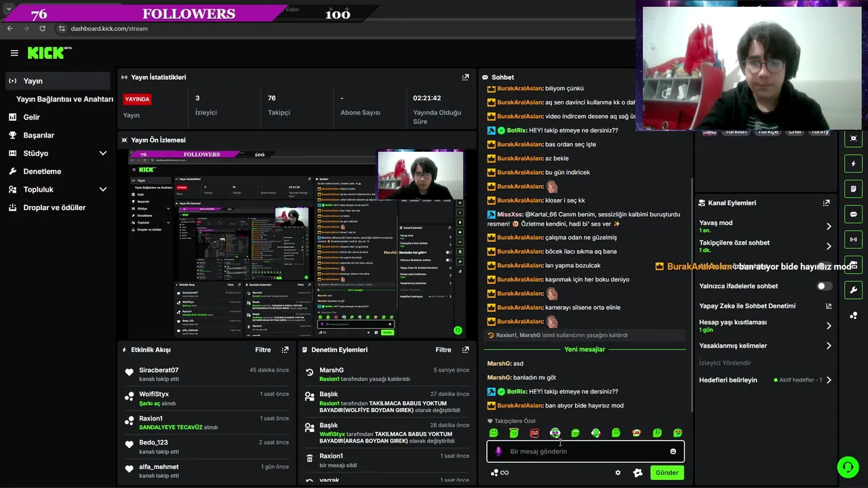Screen dimensions: 868x488
Task: Click the stream preview thumbnail
Action: [x=297, y=243]
